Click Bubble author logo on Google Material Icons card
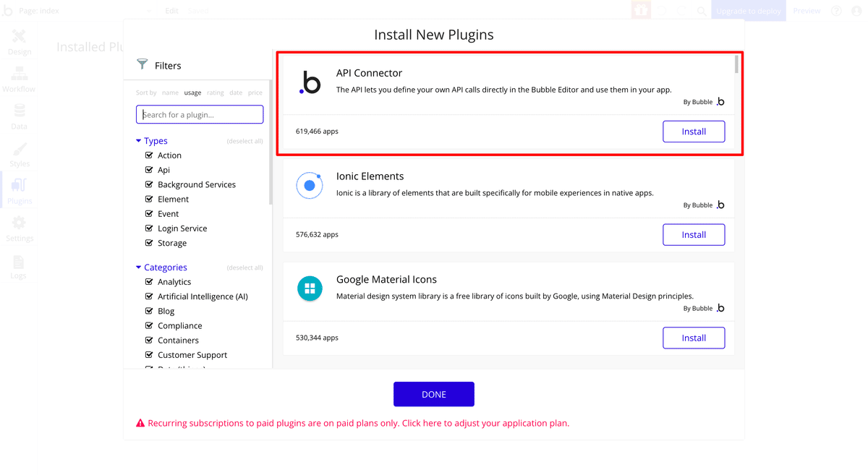Image resolution: width=868 pixels, height=475 pixels. (720, 308)
